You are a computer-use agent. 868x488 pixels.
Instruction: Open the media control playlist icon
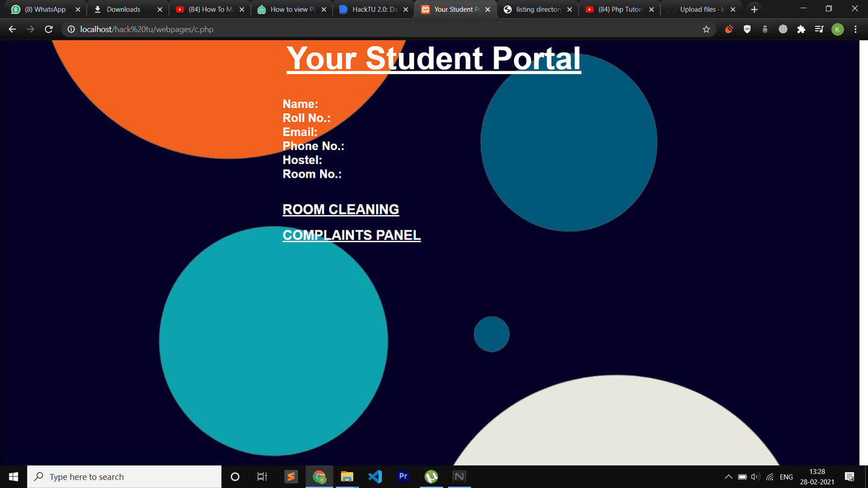pyautogui.click(x=819, y=29)
